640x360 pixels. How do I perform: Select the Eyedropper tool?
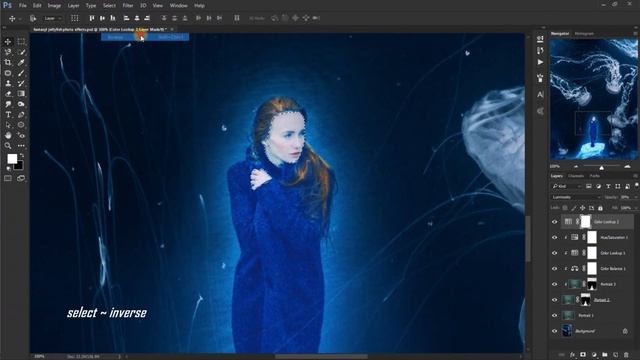click(x=21, y=62)
